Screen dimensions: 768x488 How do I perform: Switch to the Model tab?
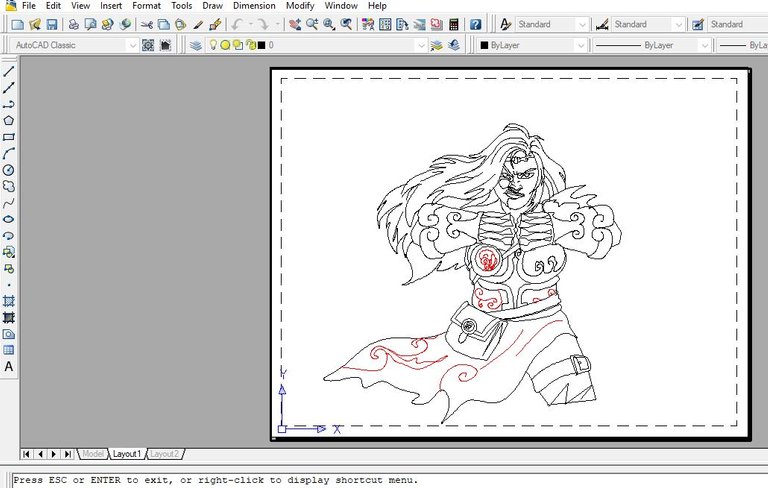click(x=93, y=454)
